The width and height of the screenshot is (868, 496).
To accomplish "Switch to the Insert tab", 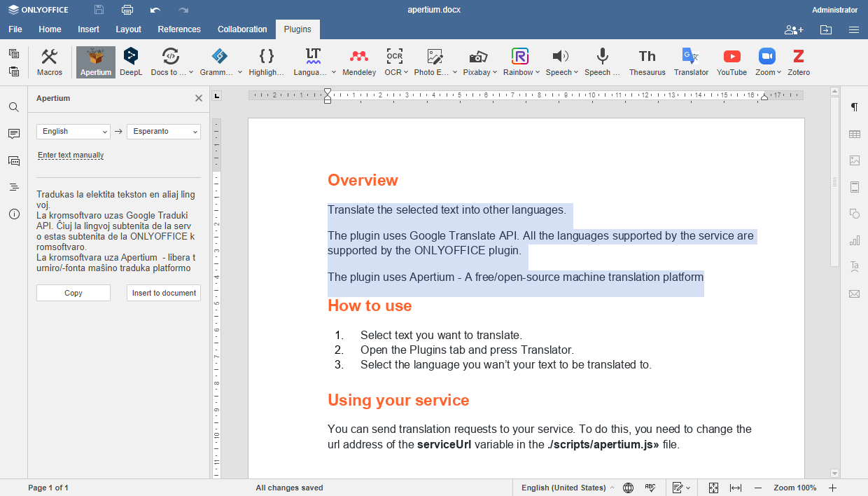I will 88,29.
